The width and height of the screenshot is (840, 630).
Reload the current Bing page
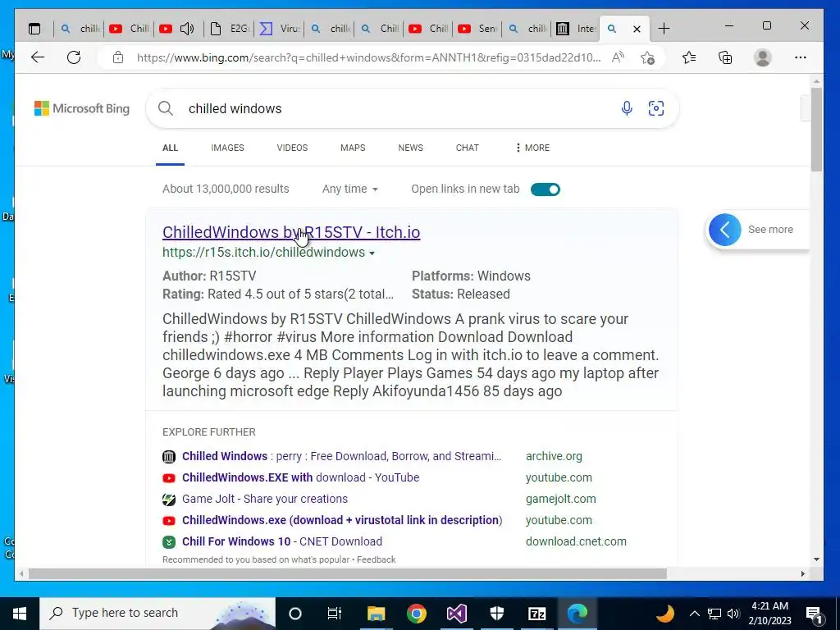[74, 57]
